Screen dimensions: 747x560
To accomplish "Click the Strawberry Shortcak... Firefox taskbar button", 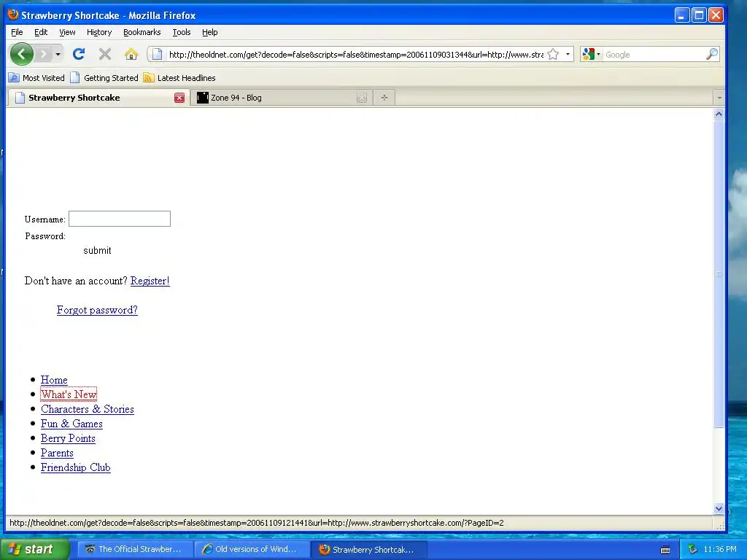I will (x=369, y=549).
